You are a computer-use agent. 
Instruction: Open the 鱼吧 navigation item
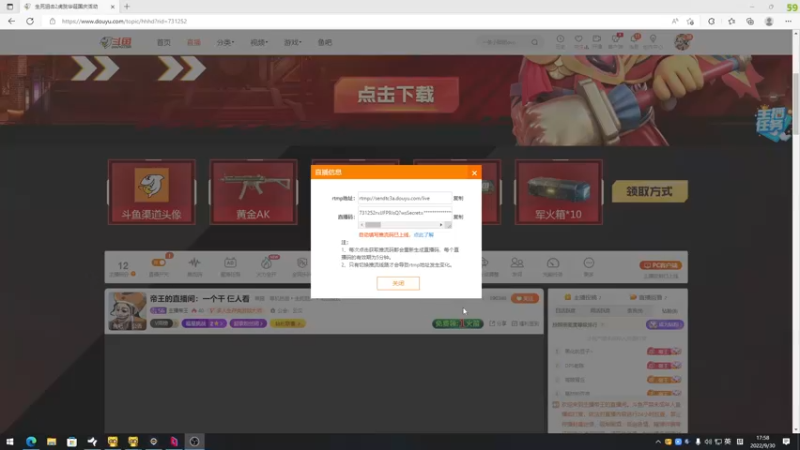click(x=324, y=42)
